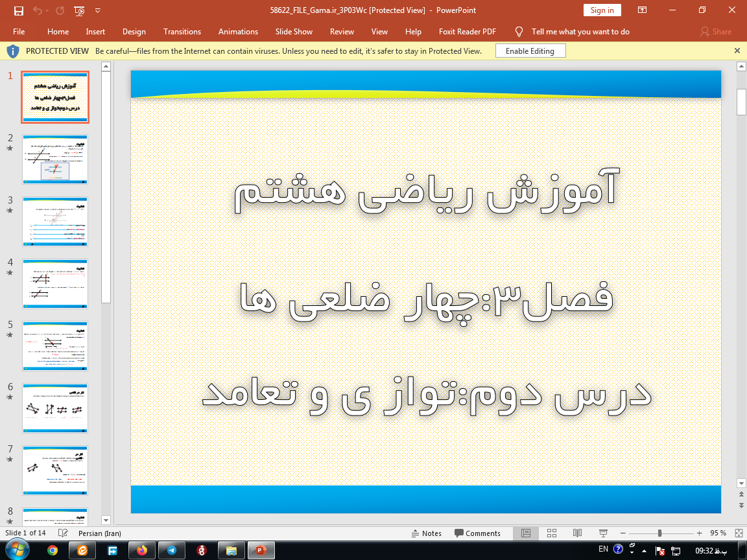Click the Enable Editing button
The image size is (747, 560).
coord(530,51)
